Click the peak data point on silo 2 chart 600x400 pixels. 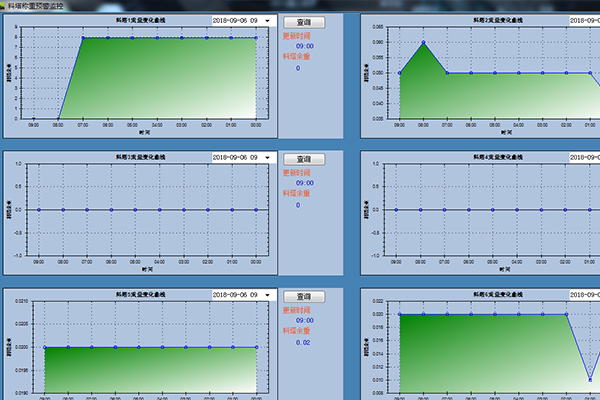(x=424, y=43)
